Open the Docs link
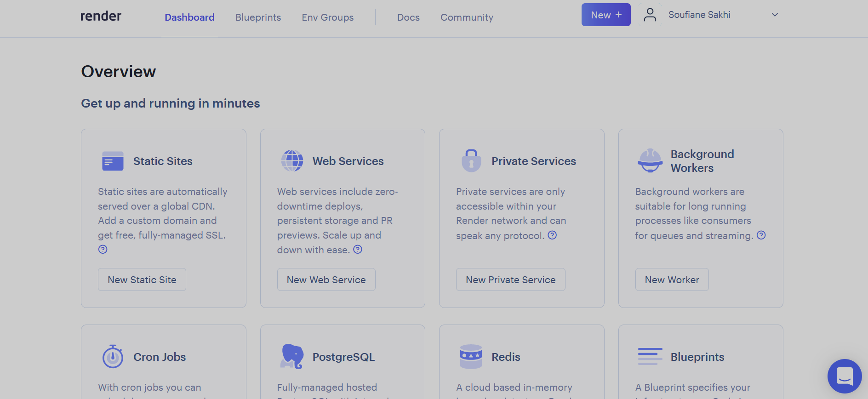 (408, 17)
